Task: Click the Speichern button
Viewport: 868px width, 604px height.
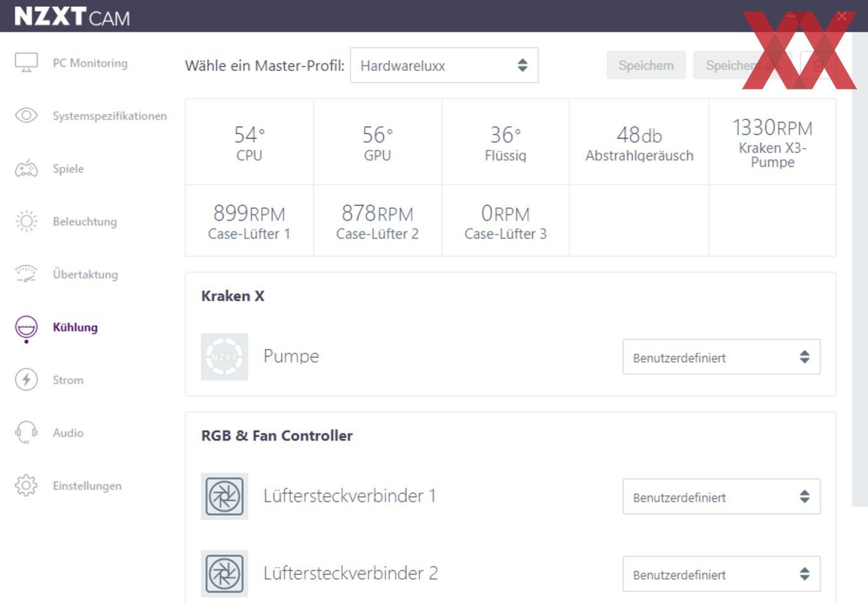Action: point(646,65)
